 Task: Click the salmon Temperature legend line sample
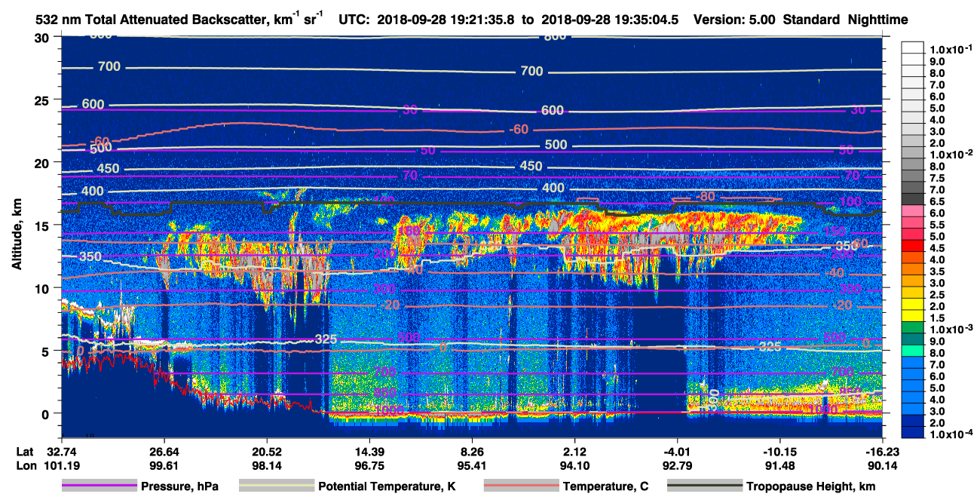tap(520, 486)
